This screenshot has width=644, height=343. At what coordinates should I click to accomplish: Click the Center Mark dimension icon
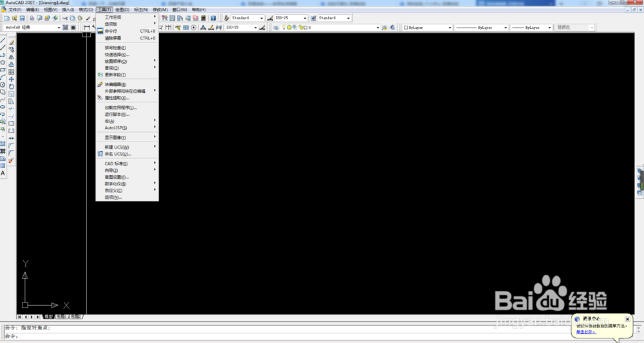pos(193,28)
